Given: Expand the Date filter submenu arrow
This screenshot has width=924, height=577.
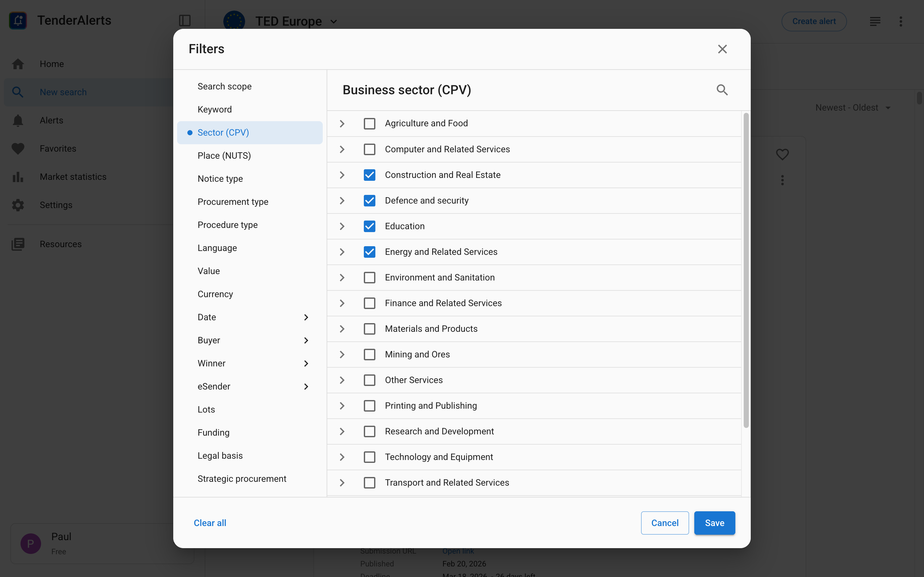Looking at the screenshot, I should click(306, 317).
